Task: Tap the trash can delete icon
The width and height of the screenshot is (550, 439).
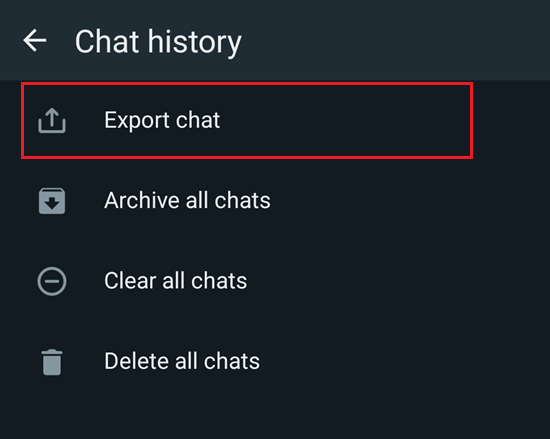Action: click(x=52, y=362)
